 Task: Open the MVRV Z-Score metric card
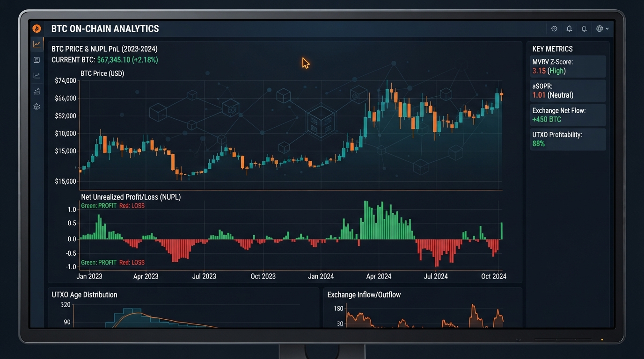point(568,66)
